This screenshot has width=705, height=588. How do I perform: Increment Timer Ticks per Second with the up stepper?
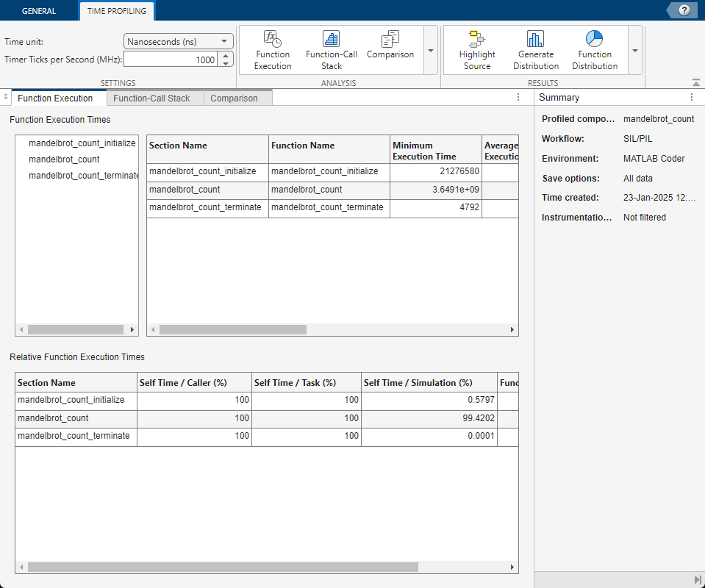[226, 57]
